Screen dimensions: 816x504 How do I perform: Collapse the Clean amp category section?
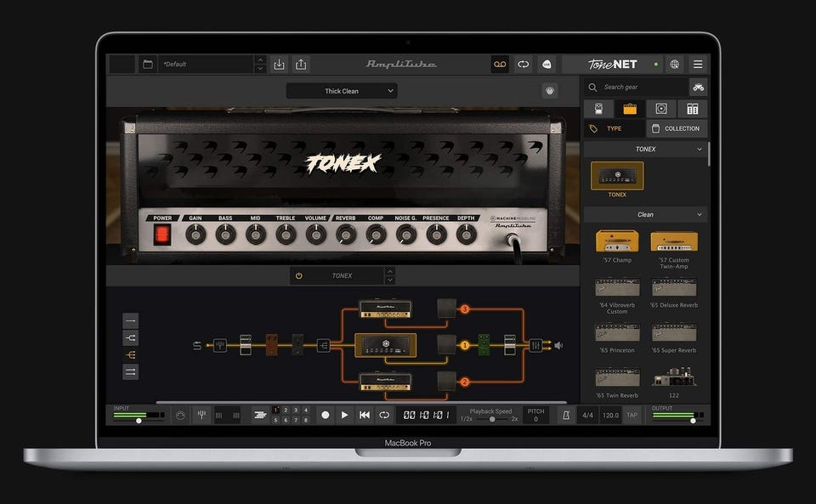700,215
